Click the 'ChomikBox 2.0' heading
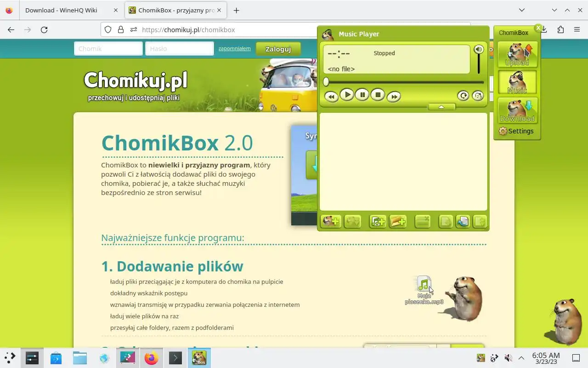Screen dimensions: 588x368 click(x=177, y=143)
